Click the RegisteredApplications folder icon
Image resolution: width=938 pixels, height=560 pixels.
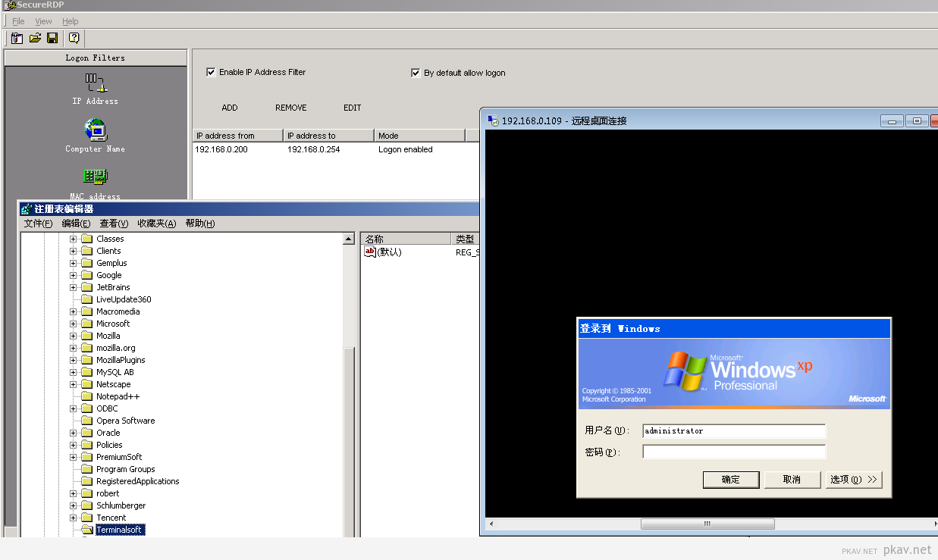click(86, 481)
